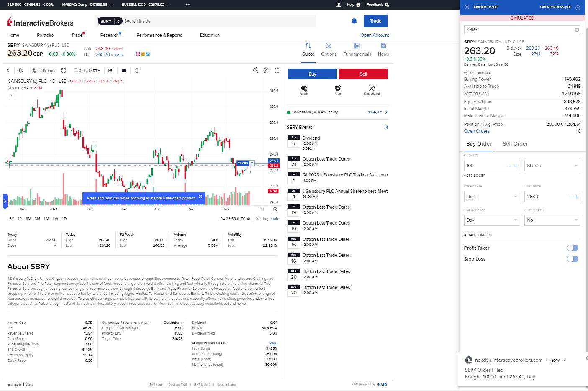Close the Order Ticket panel
588x391 pixels.
coord(467,7)
